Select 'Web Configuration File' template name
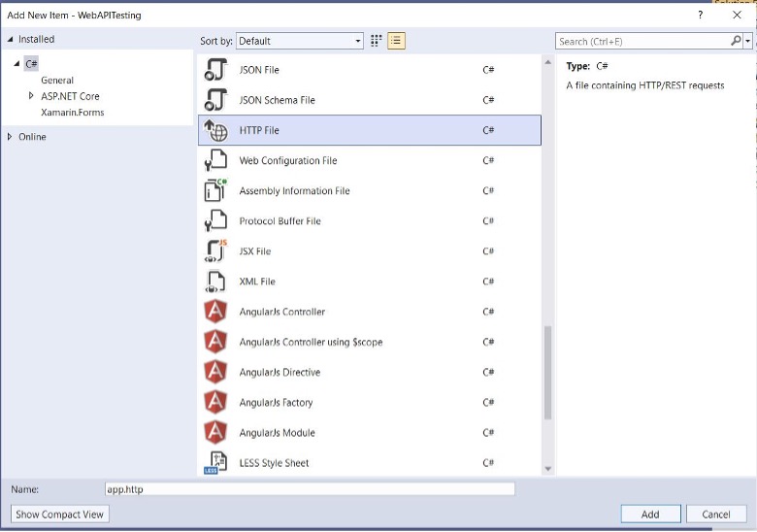Screen dimensions: 757x532 288,160
